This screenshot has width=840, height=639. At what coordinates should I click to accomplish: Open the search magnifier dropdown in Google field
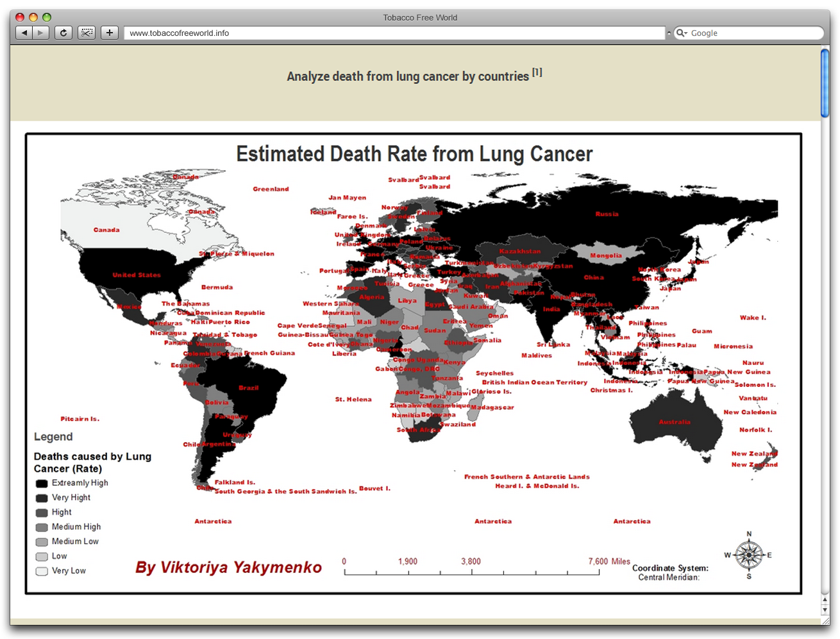point(682,33)
